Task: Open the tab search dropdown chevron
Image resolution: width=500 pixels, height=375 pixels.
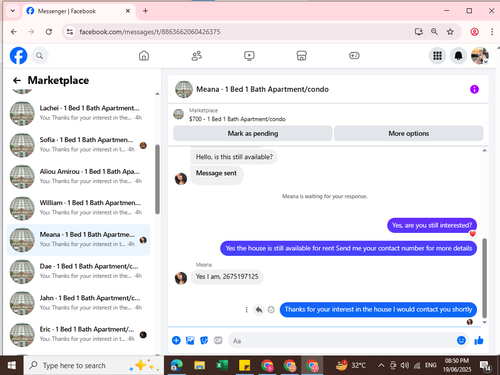Action: [x=13, y=11]
